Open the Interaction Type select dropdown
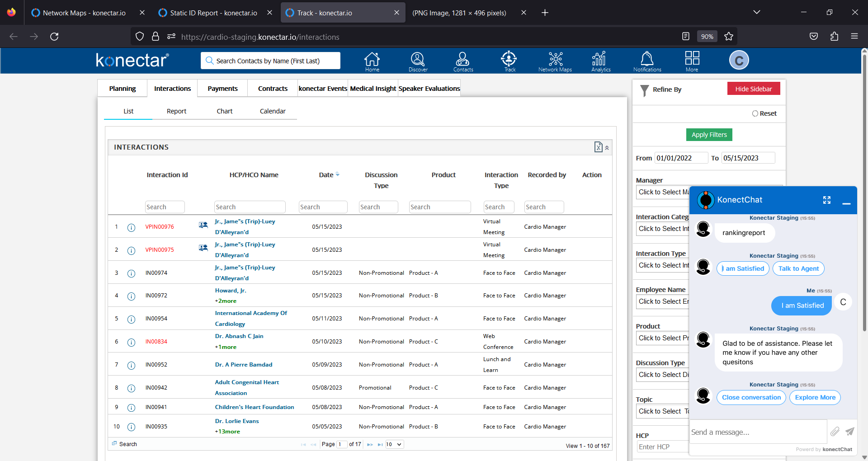The image size is (868, 461). (x=663, y=265)
